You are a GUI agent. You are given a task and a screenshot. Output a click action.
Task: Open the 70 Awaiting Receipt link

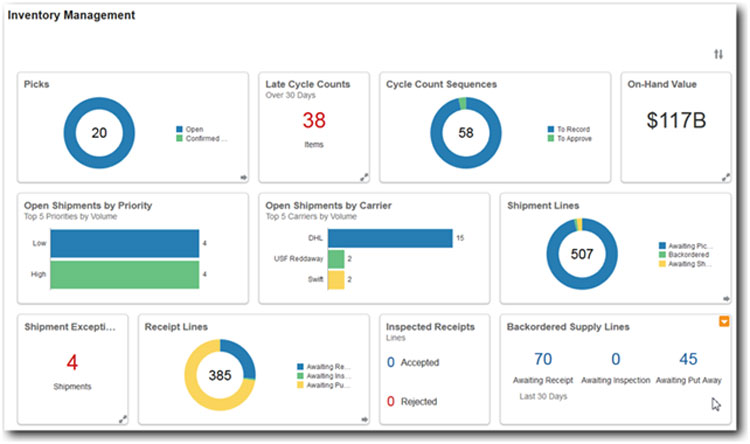pos(543,359)
